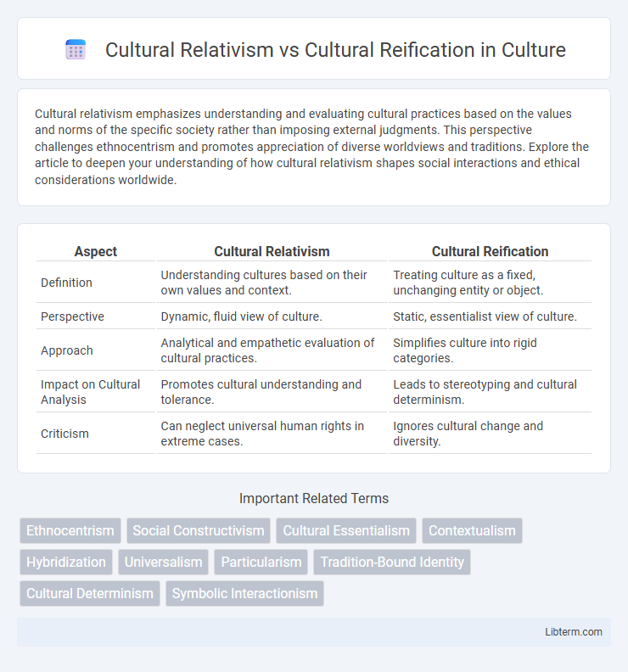Screen dimensions: 628x672
Task: Click the Important Related Terms heading
Action: point(314,498)
